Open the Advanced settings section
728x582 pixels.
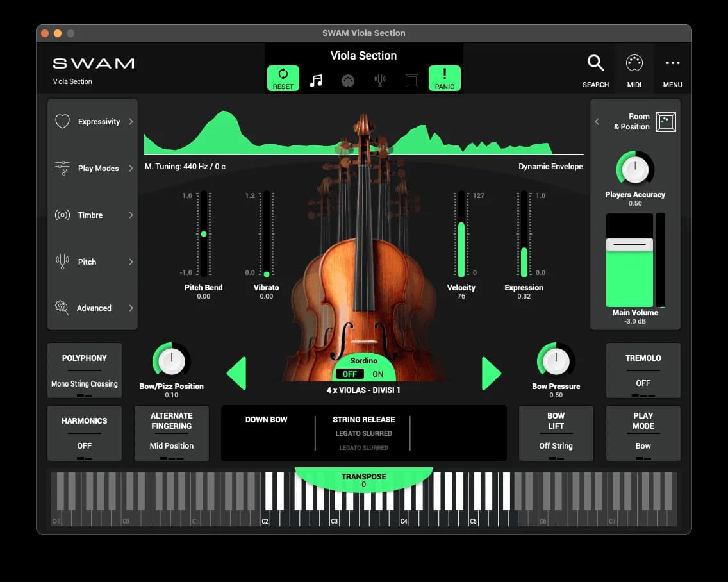(92, 308)
